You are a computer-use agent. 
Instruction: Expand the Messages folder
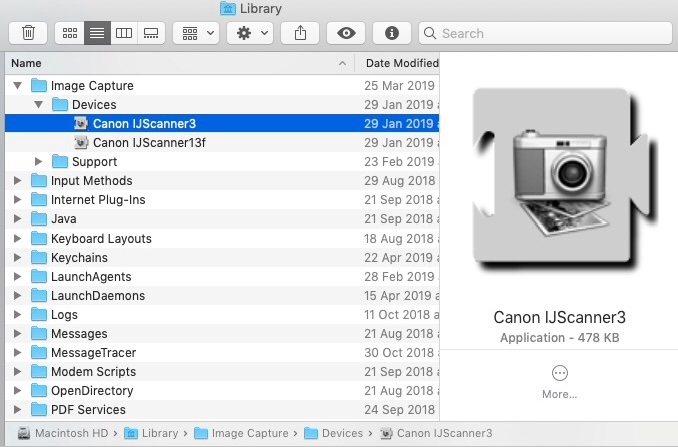(17, 334)
